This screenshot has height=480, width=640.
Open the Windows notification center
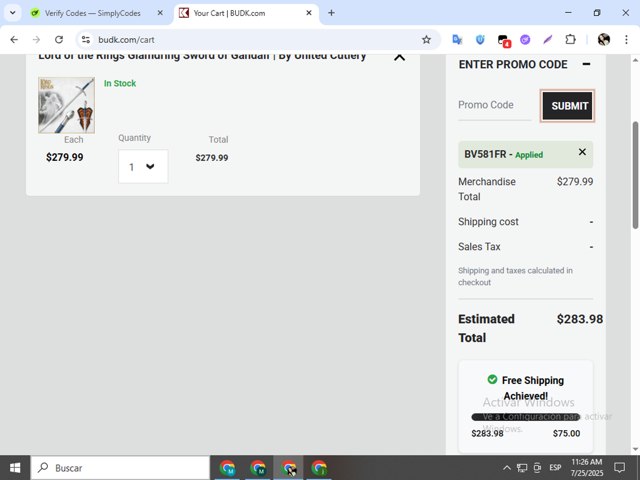[620, 468]
